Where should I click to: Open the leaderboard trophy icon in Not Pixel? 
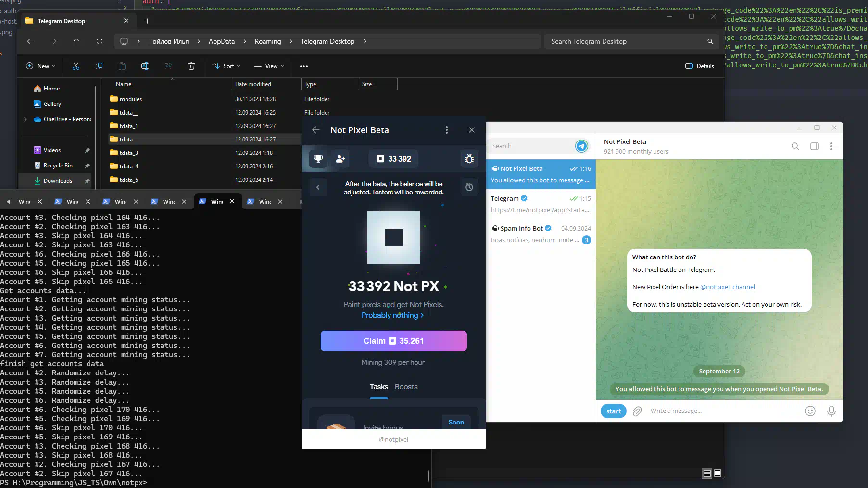pyautogui.click(x=318, y=159)
